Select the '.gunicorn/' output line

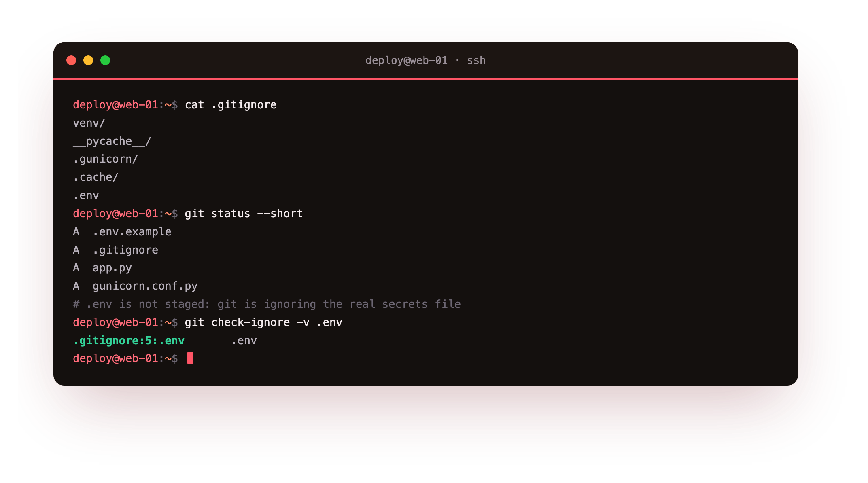106,159
